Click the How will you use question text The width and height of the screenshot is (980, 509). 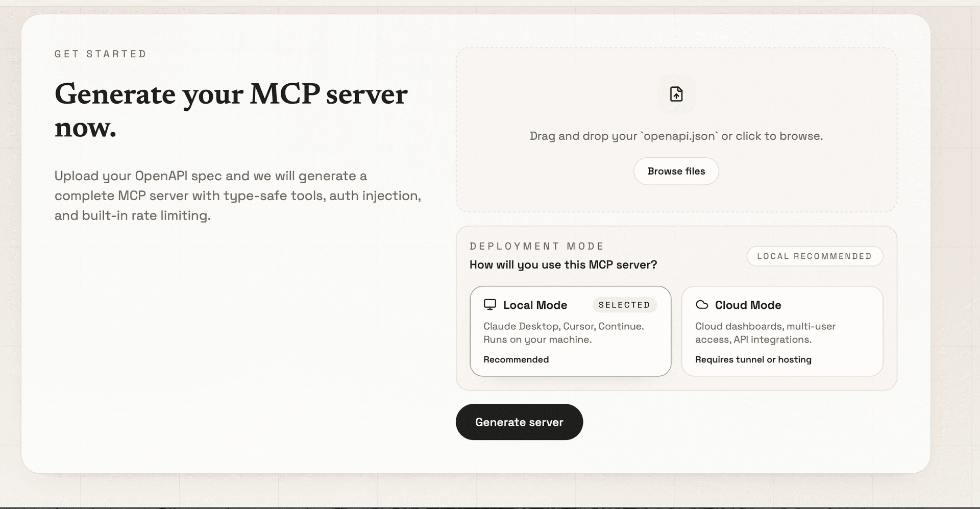563,264
